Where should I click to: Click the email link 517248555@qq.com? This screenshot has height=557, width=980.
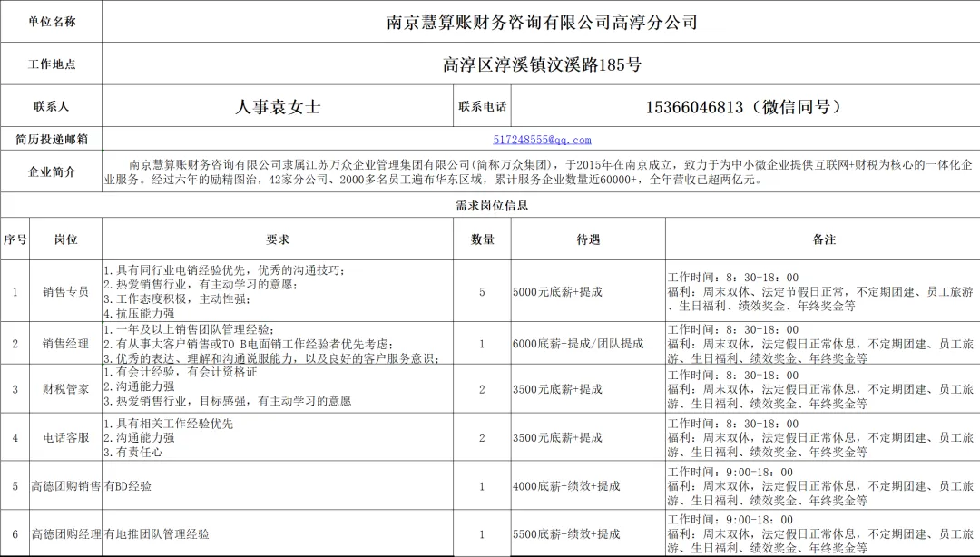[x=542, y=140]
